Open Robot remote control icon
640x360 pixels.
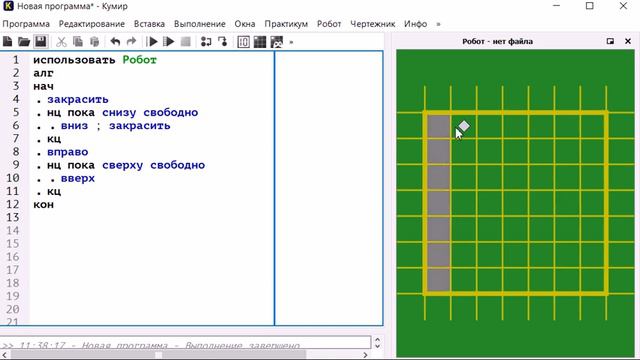tap(276, 42)
